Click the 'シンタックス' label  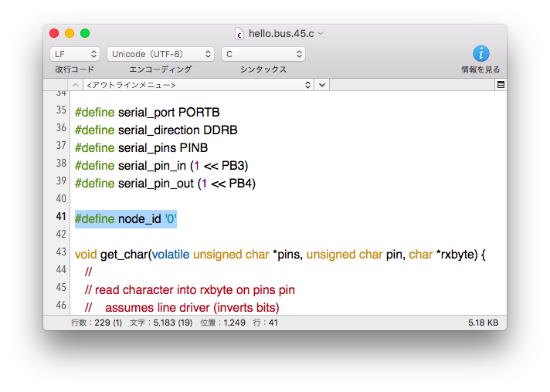tap(263, 69)
